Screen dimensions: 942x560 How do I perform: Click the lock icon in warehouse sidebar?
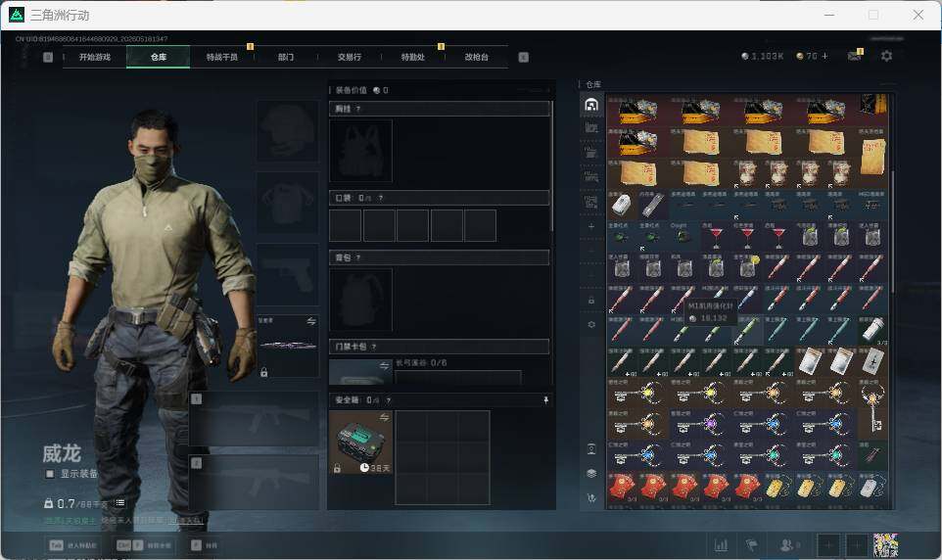point(591,300)
